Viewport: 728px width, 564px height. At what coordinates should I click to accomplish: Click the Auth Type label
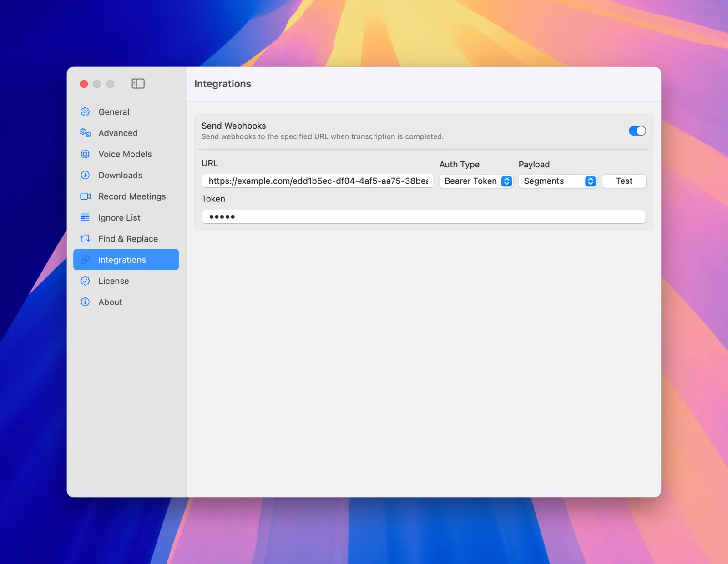pos(459,165)
